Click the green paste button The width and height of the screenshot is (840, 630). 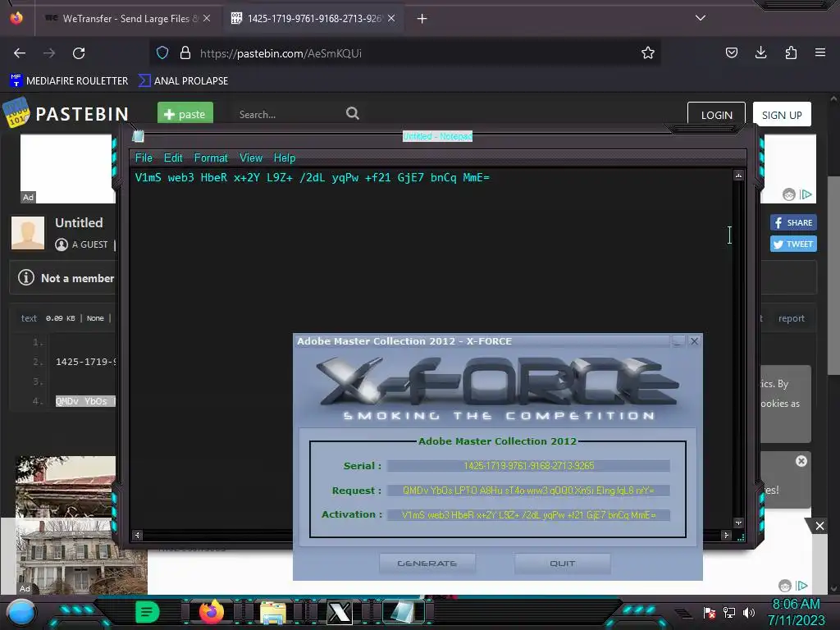click(185, 113)
